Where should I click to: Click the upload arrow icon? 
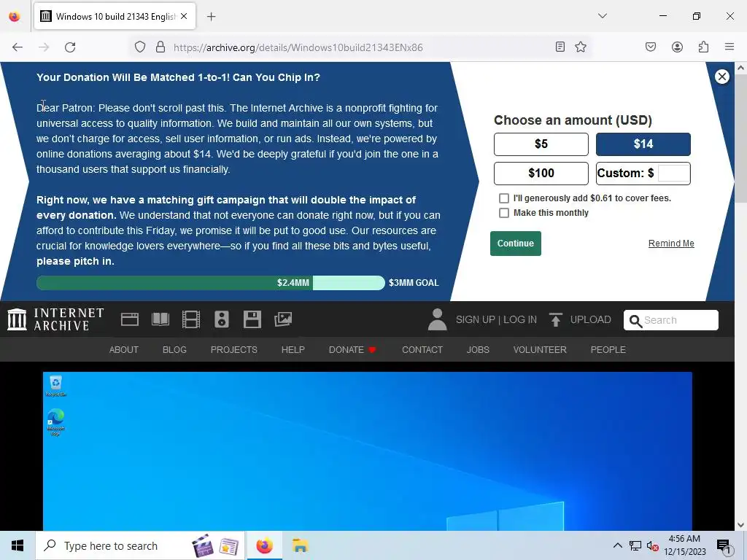555,319
